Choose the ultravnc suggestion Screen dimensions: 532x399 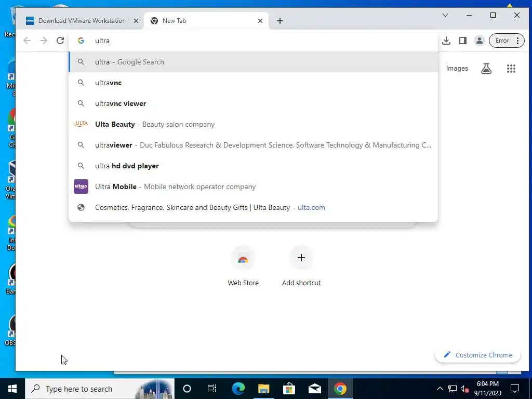click(253, 83)
